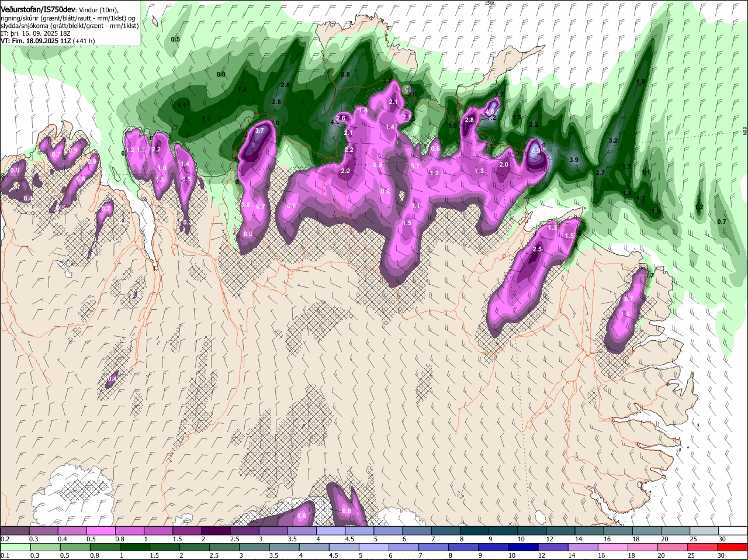Click the bright red 30 mm swatch in the rain legend
Viewport: 748px width, 560px height.
(733, 547)
